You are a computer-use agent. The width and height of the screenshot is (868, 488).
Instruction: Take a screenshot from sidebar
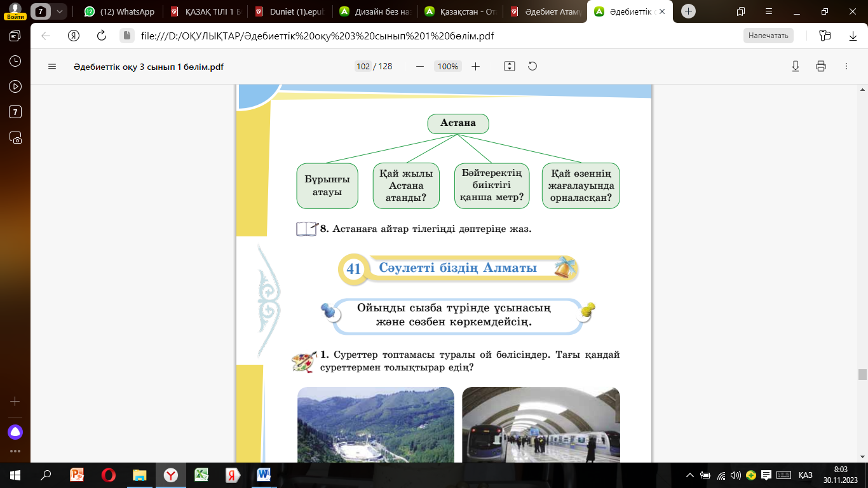click(x=15, y=138)
